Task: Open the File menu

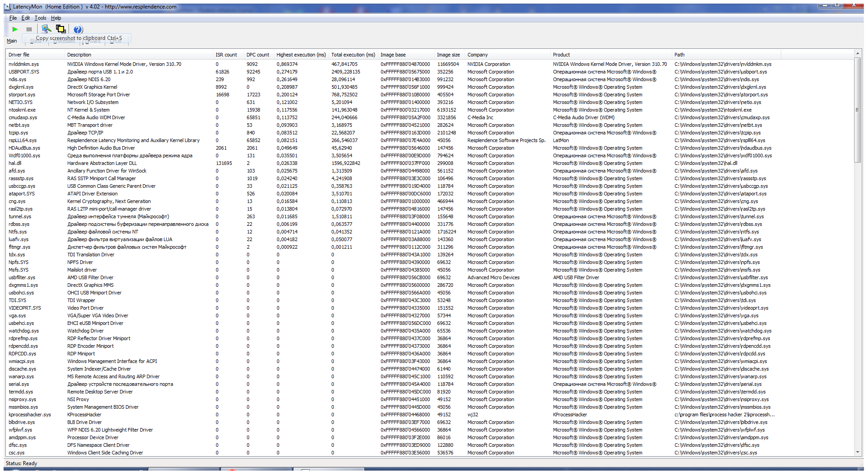Action: 13,18
